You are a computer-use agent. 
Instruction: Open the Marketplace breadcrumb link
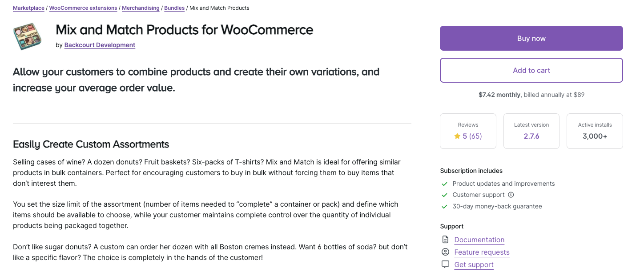[x=28, y=8]
